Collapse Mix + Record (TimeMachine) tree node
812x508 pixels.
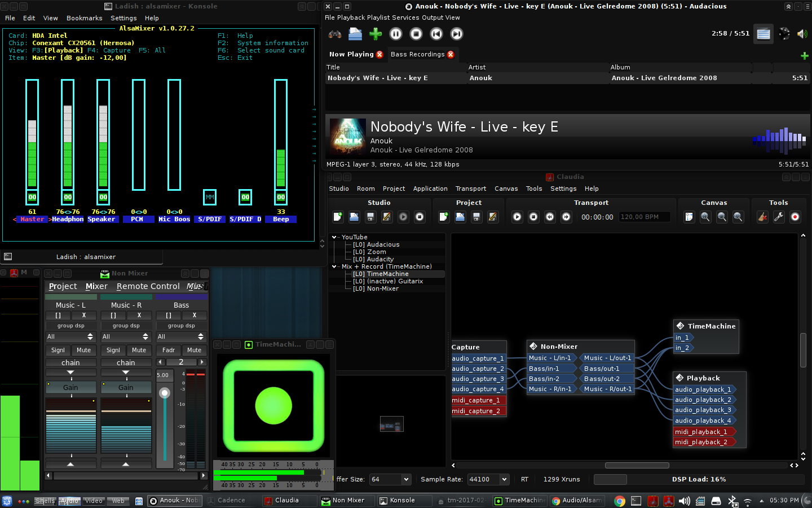[x=334, y=267]
